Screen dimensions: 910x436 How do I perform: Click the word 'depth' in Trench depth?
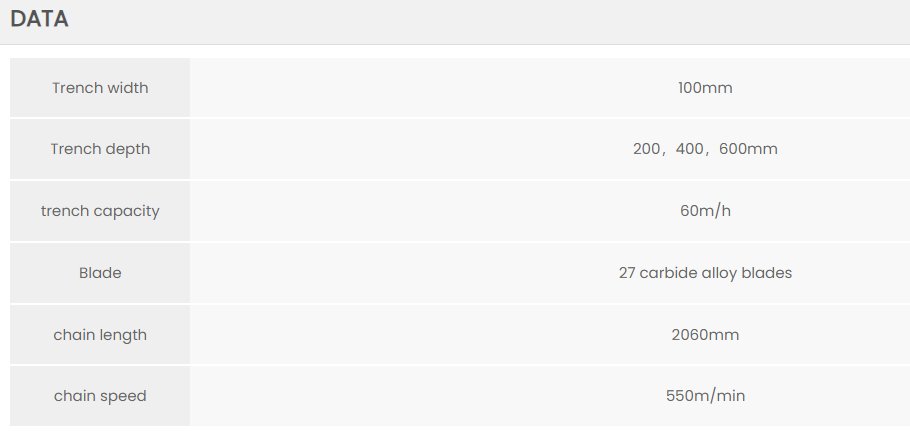click(127, 149)
